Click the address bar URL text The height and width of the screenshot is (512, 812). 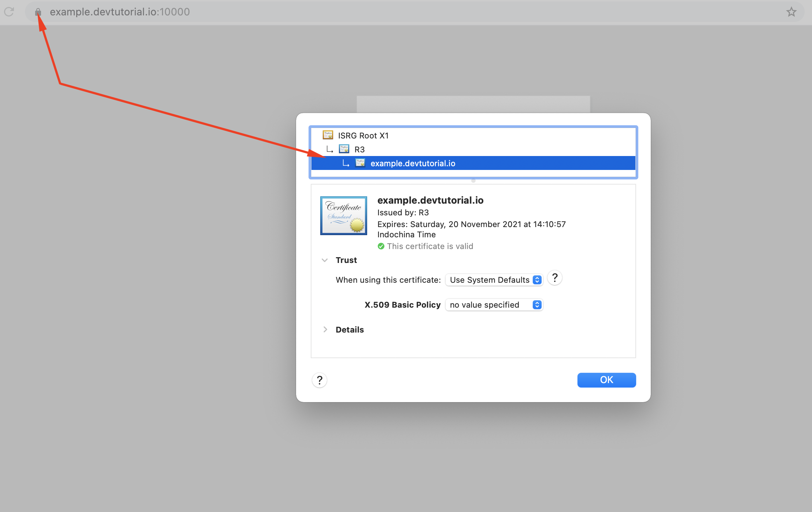pyautogui.click(x=119, y=12)
